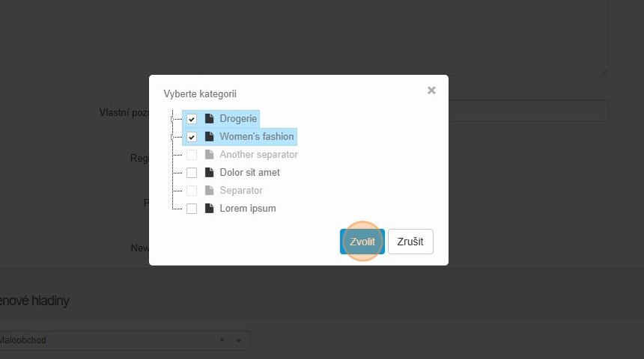Click the Separator item's file icon

point(210,191)
